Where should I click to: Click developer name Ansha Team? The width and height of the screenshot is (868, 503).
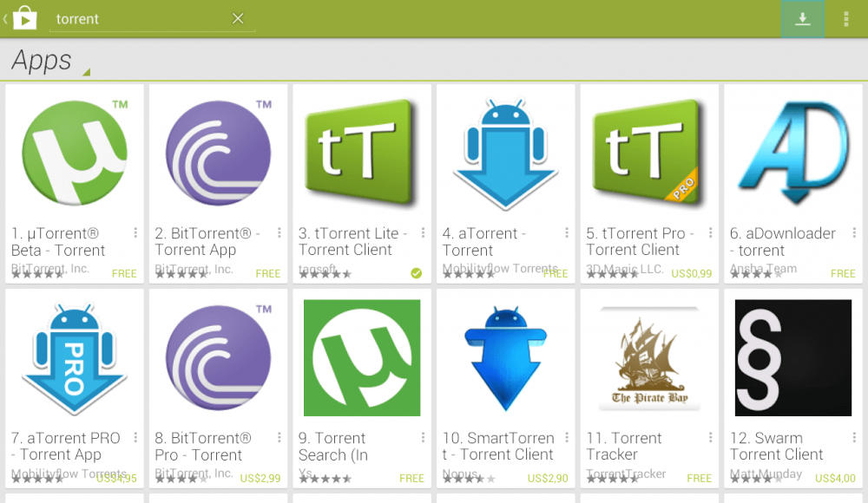763,268
